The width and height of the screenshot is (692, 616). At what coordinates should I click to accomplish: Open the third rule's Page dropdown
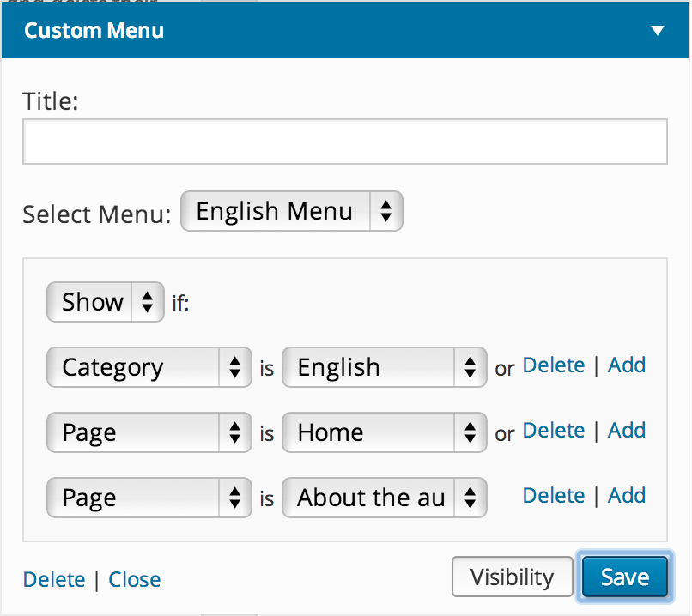click(x=149, y=498)
